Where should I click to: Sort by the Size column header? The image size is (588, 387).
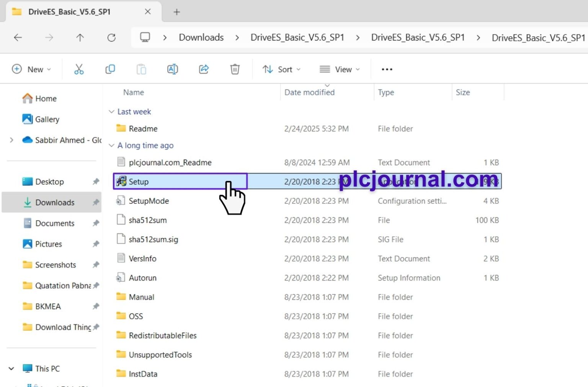[x=463, y=92]
